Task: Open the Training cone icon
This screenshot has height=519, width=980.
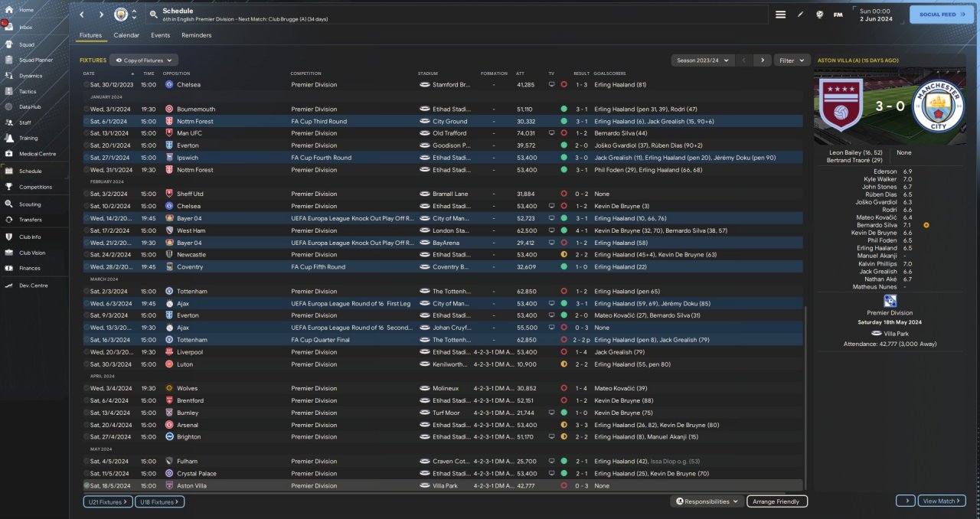Action: (8, 138)
